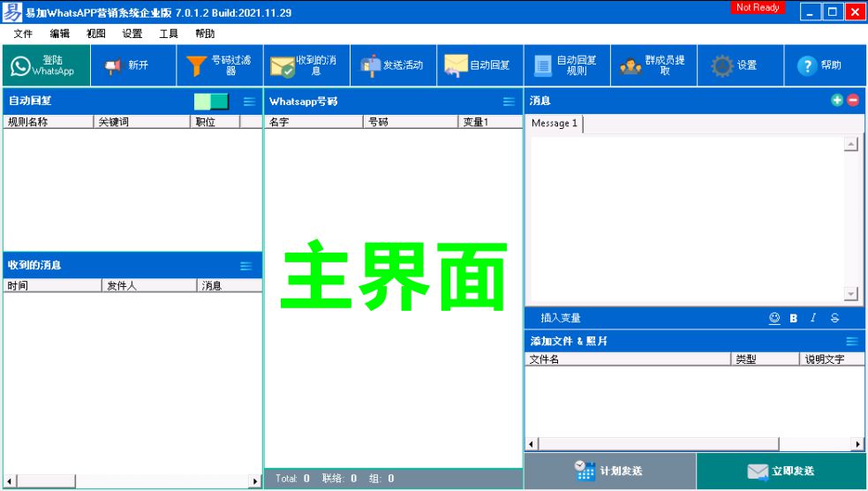This screenshot has width=868, height=491.
Task: Open the 帮助 menu in menu bar
Action: [x=205, y=34]
